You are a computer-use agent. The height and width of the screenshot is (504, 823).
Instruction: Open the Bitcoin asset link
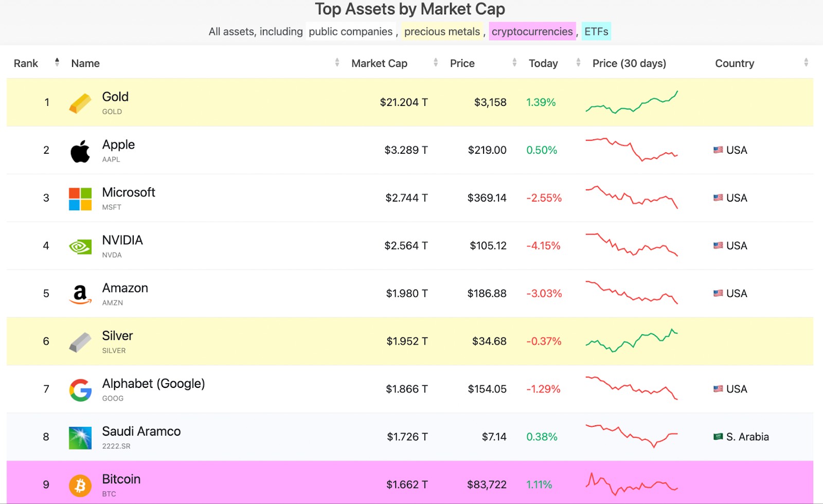pos(121,479)
